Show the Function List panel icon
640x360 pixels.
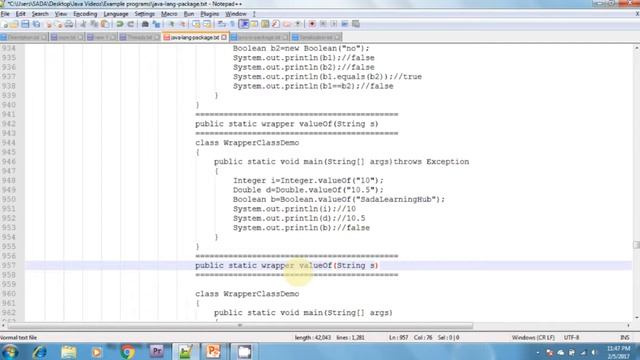click(x=276, y=24)
